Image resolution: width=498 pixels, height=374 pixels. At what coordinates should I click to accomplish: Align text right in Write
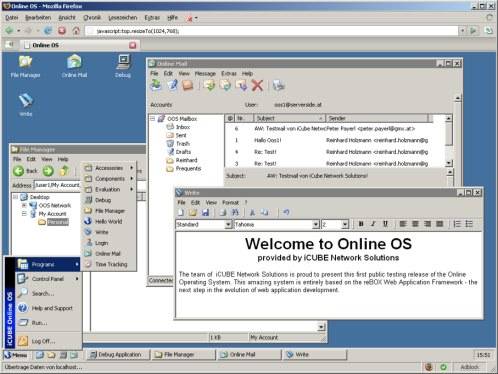point(427,224)
